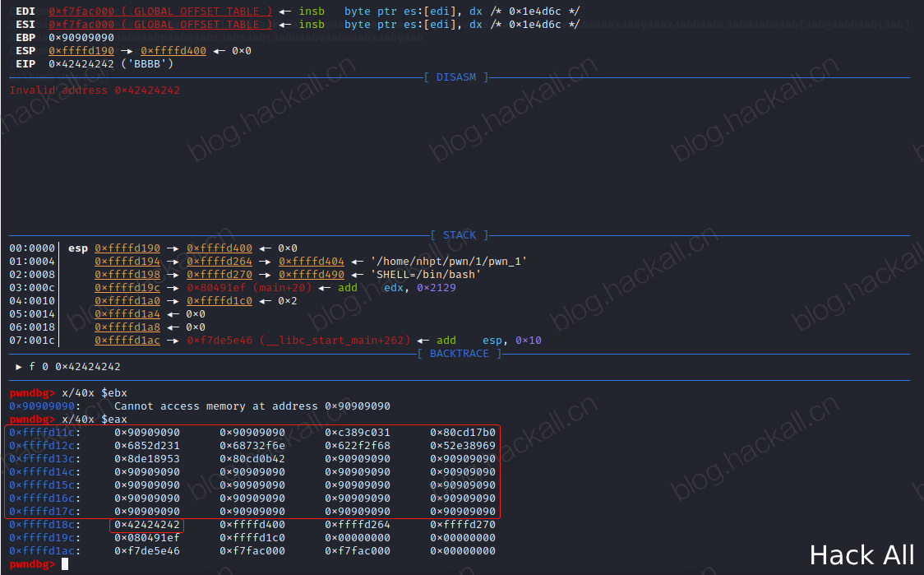Select 0xffffd270 in the memory dump
Image resolution: width=924 pixels, height=575 pixels.
pyautogui.click(x=463, y=525)
